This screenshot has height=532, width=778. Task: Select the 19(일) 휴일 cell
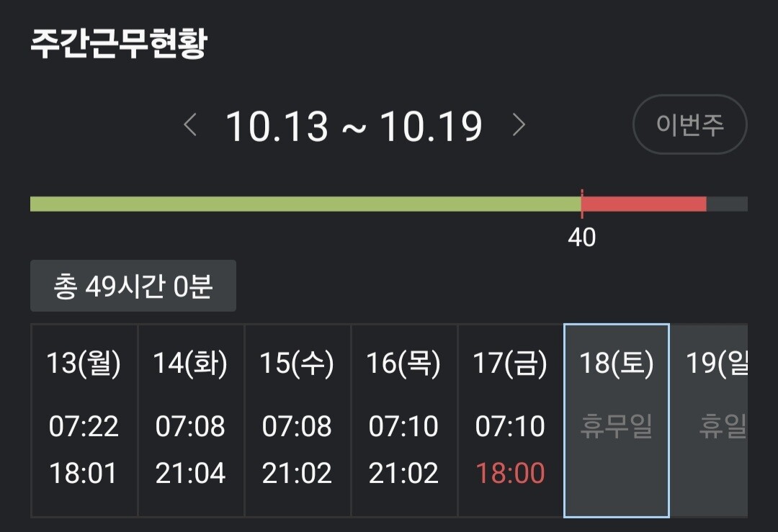pos(713,421)
